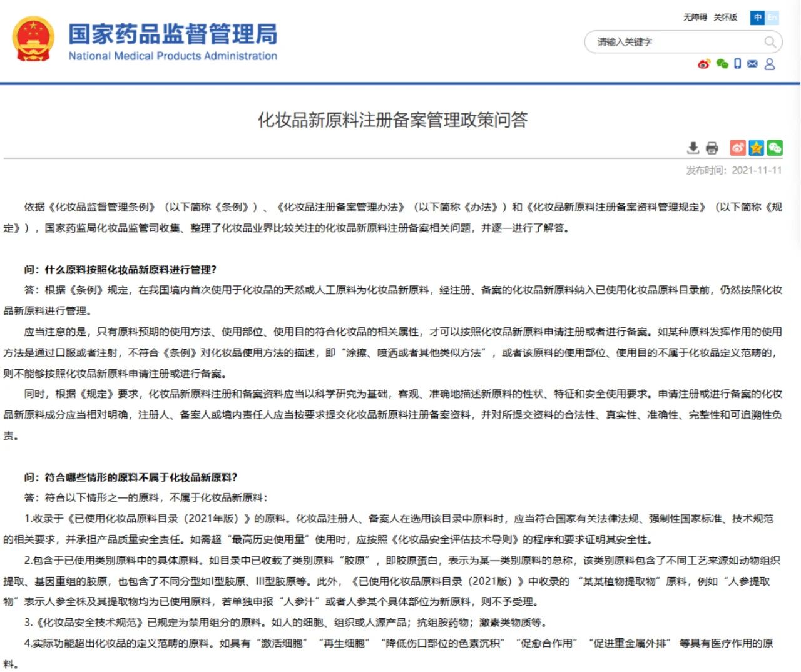The height and width of the screenshot is (672, 801).
Task: Switch to the 关怀版 care version
Action: 725,18
